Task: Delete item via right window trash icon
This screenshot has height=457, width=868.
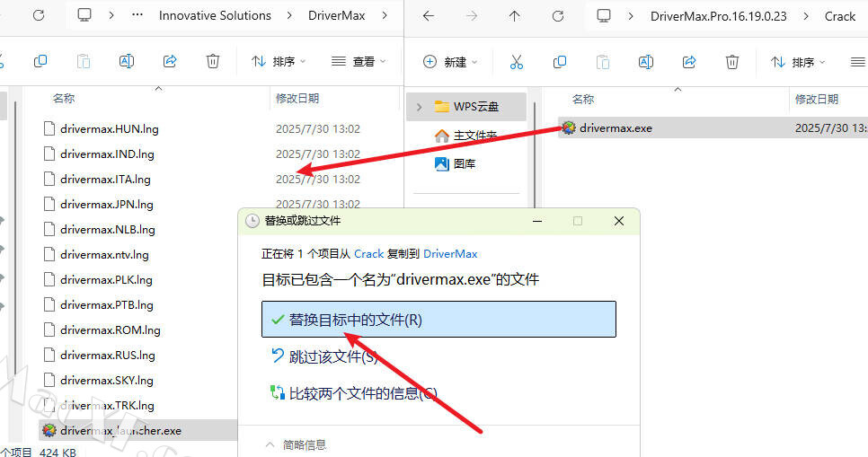Action: [731, 62]
